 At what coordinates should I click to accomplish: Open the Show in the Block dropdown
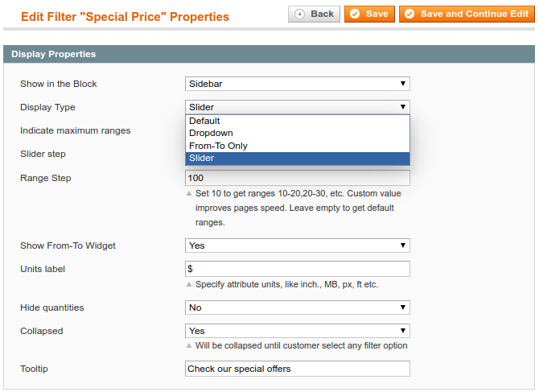(x=297, y=84)
